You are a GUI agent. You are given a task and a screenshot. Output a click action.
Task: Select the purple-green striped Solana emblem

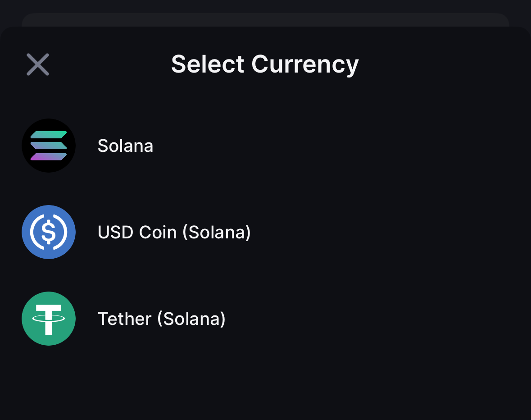tap(49, 146)
